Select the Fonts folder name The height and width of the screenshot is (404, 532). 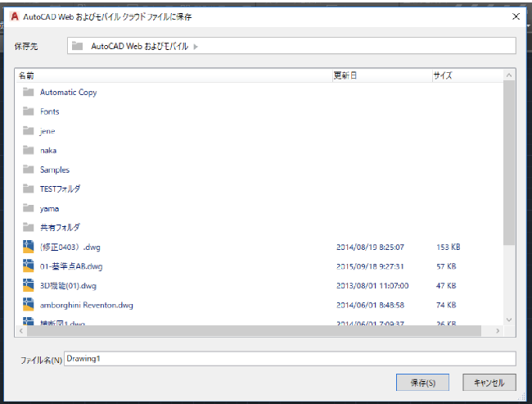point(50,111)
